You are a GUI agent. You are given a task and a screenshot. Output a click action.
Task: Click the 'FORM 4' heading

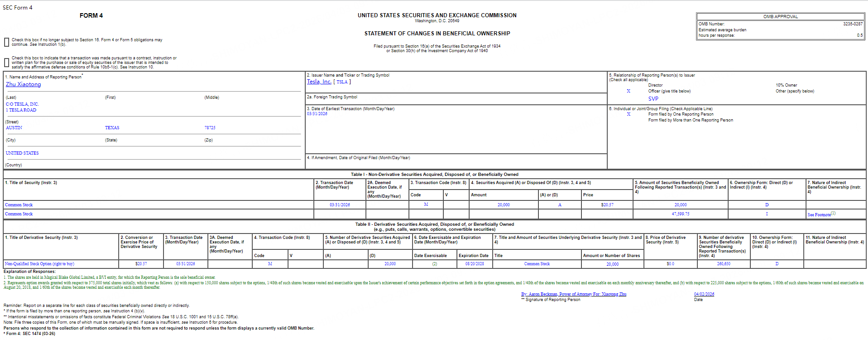(x=91, y=15)
